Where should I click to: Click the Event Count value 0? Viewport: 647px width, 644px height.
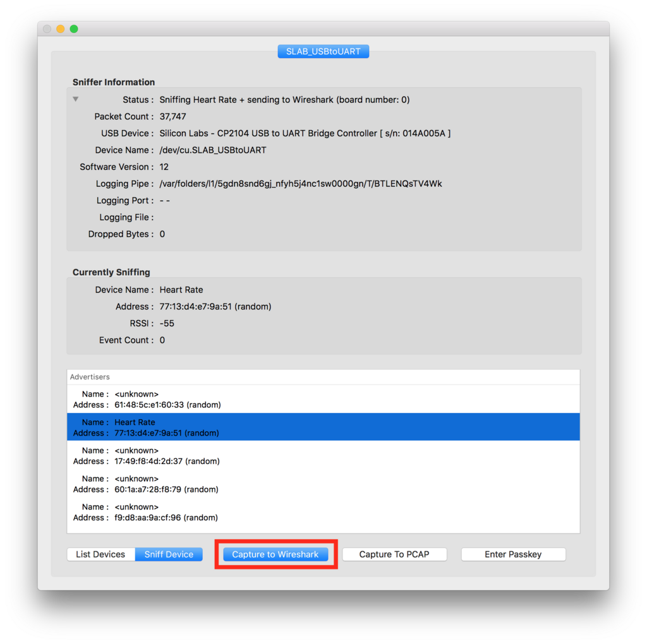pyautogui.click(x=162, y=340)
